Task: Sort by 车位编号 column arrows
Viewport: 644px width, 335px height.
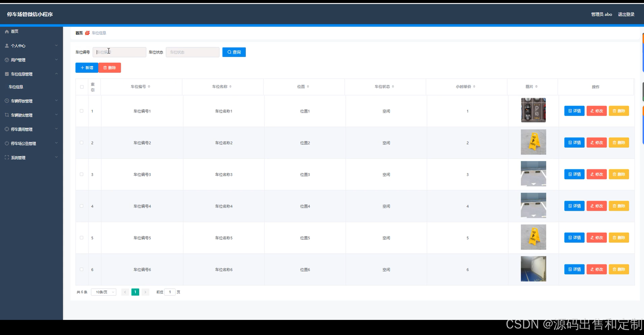Action: click(x=149, y=87)
